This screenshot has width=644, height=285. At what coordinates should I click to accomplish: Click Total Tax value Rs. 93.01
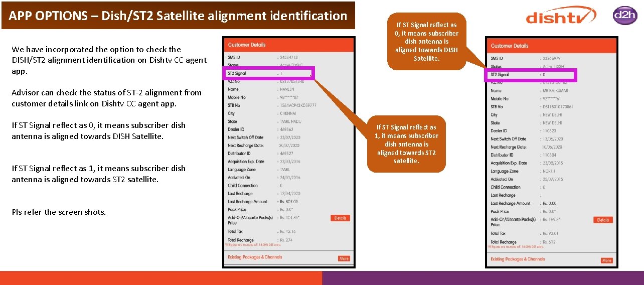point(550,233)
